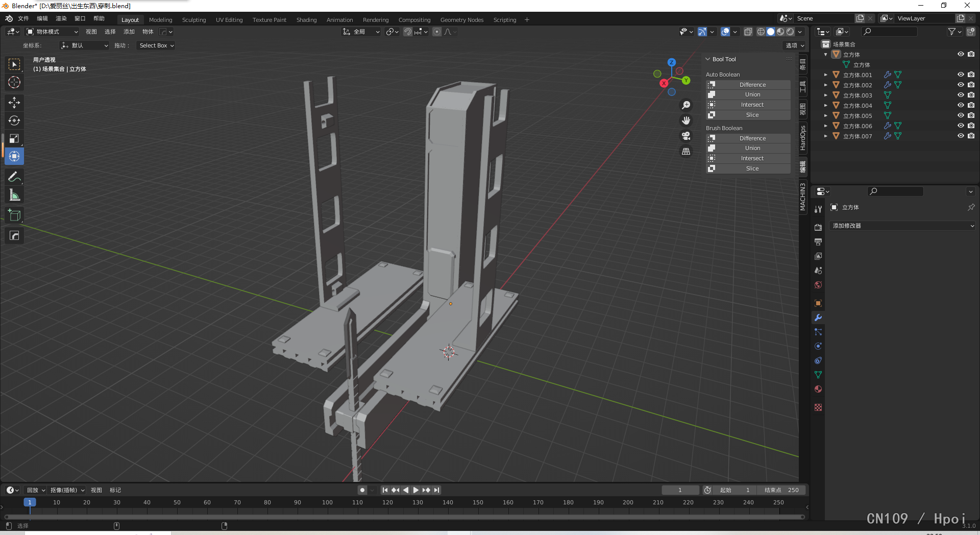Select the Measure tool

[x=14, y=195]
